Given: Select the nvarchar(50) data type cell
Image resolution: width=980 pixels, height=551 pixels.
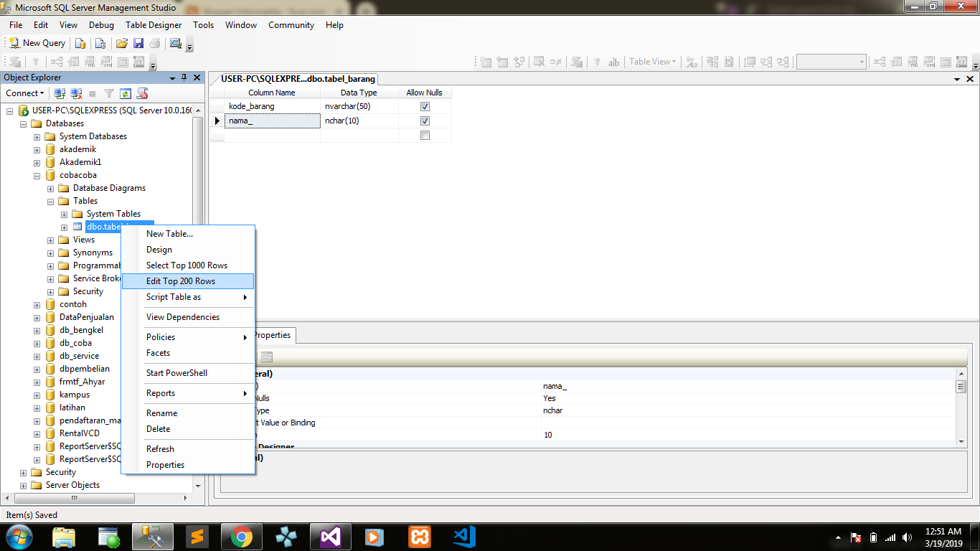Looking at the screenshot, I should (x=359, y=106).
